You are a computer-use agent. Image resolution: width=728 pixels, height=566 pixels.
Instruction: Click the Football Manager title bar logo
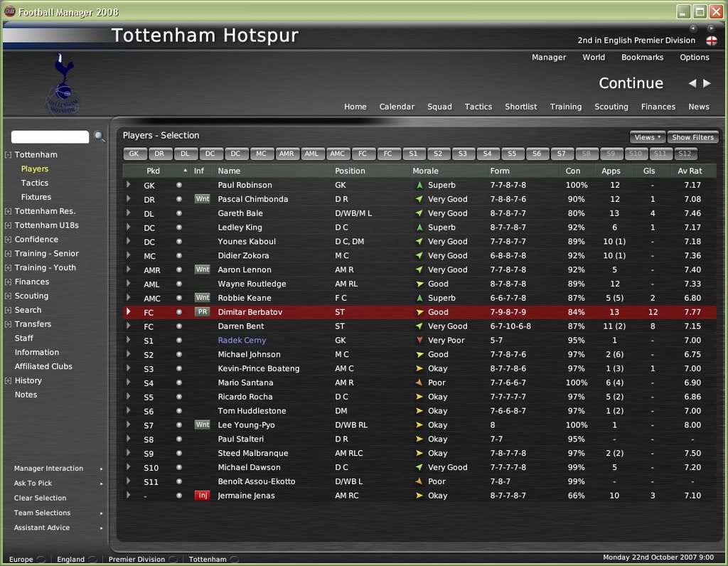click(x=10, y=11)
